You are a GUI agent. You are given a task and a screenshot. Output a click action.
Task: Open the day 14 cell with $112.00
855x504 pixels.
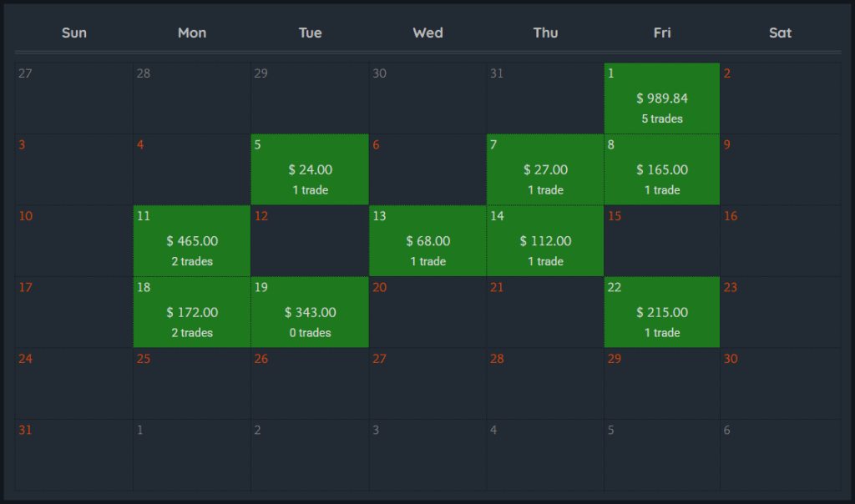click(545, 241)
